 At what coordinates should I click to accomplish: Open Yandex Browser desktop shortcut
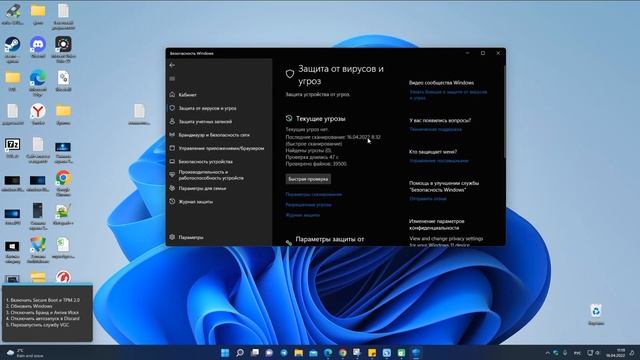[x=38, y=114]
